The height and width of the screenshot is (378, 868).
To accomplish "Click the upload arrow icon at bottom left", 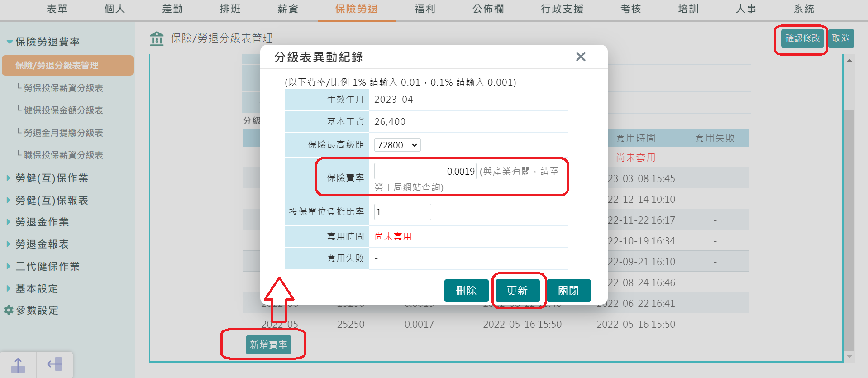I will pyautogui.click(x=18, y=365).
